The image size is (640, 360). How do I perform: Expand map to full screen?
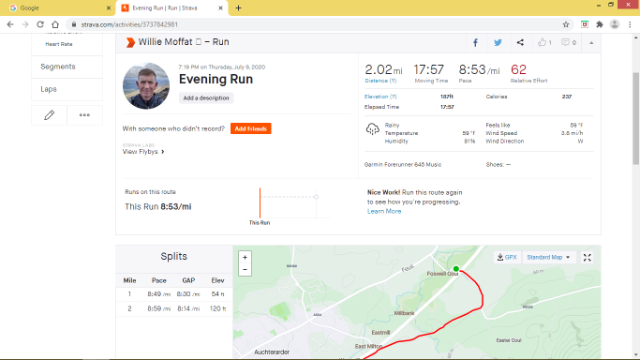click(587, 258)
